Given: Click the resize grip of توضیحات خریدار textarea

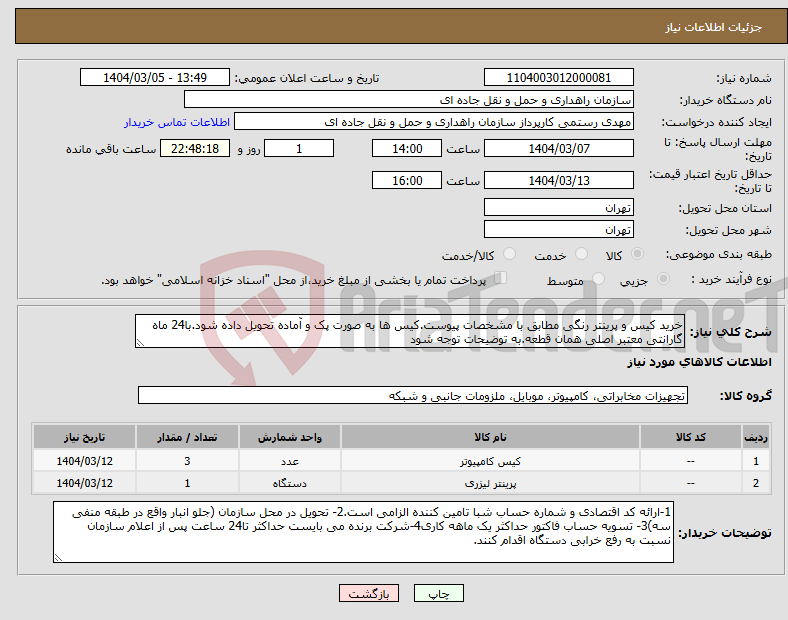Looking at the screenshot, I should (x=58, y=557).
